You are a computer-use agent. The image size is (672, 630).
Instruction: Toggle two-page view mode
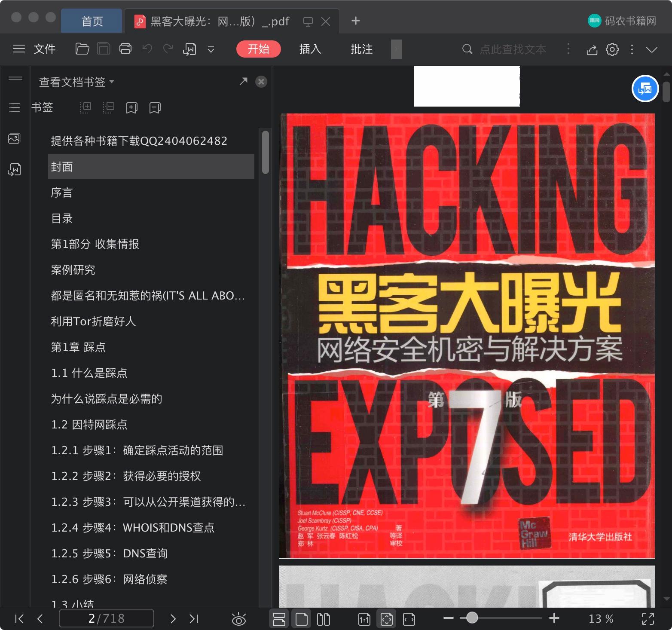pos(324,619)
